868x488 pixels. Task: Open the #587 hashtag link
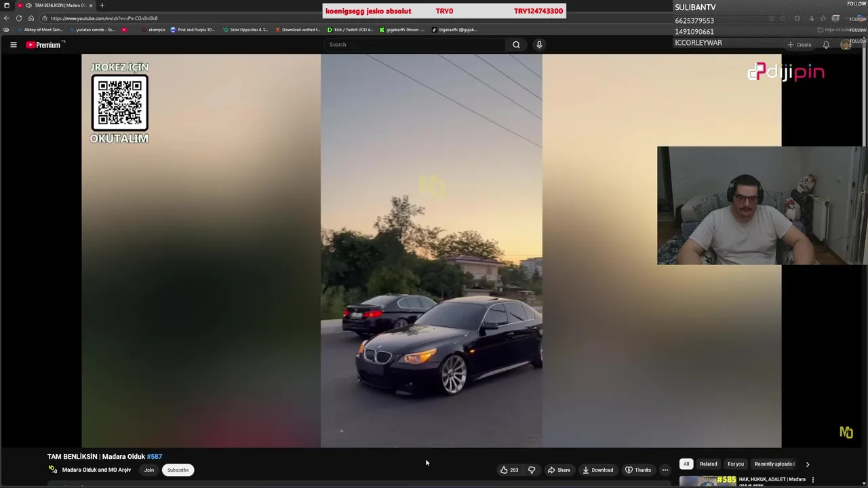click(155, 457)
